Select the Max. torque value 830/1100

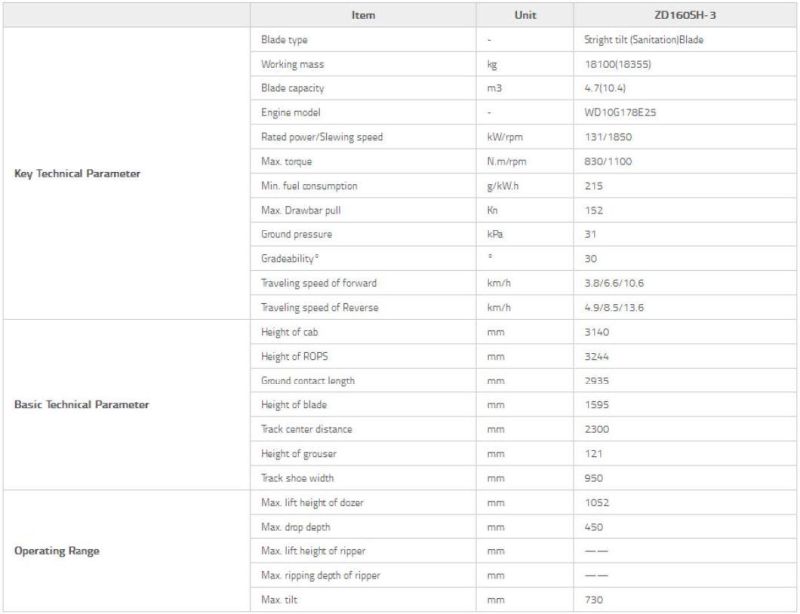click(x=608, y=161)
